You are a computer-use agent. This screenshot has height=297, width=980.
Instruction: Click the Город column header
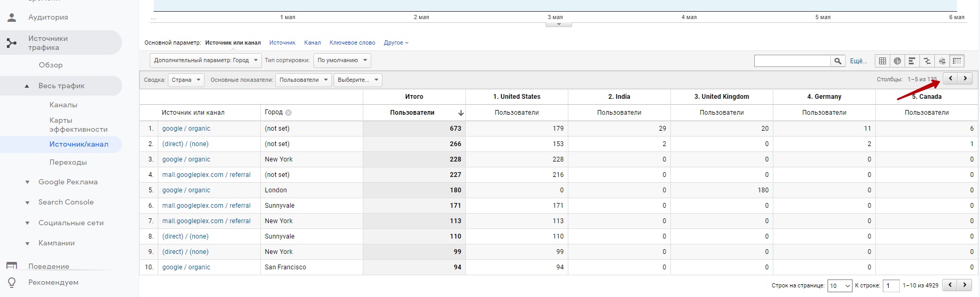[274, 112]
